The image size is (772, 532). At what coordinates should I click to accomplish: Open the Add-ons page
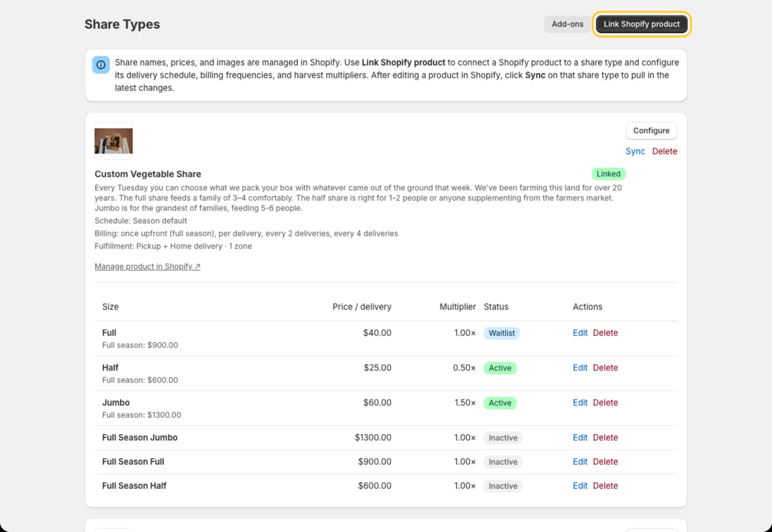click(x=567, y=24)
